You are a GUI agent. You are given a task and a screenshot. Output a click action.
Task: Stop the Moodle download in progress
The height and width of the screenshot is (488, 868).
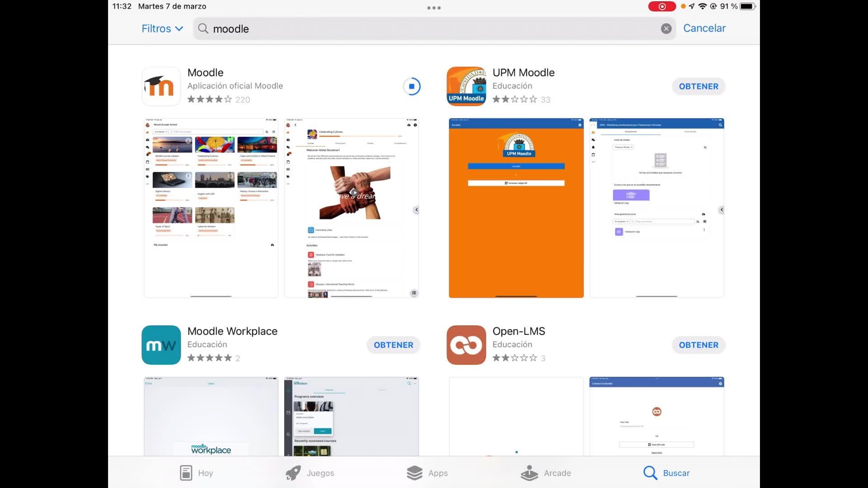411,86
